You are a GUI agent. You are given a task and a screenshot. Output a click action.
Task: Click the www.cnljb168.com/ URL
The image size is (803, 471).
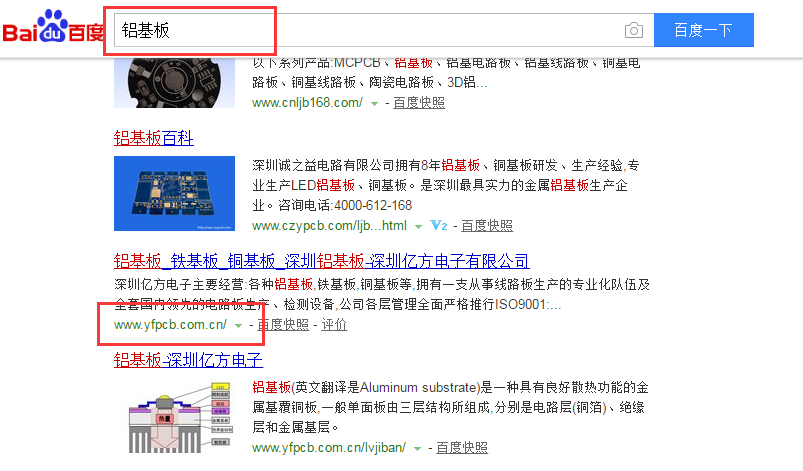coord(307,103)
